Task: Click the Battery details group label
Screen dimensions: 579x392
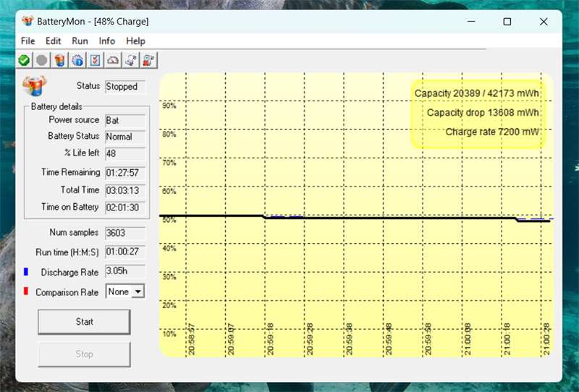Action: (x=56, y=106)
